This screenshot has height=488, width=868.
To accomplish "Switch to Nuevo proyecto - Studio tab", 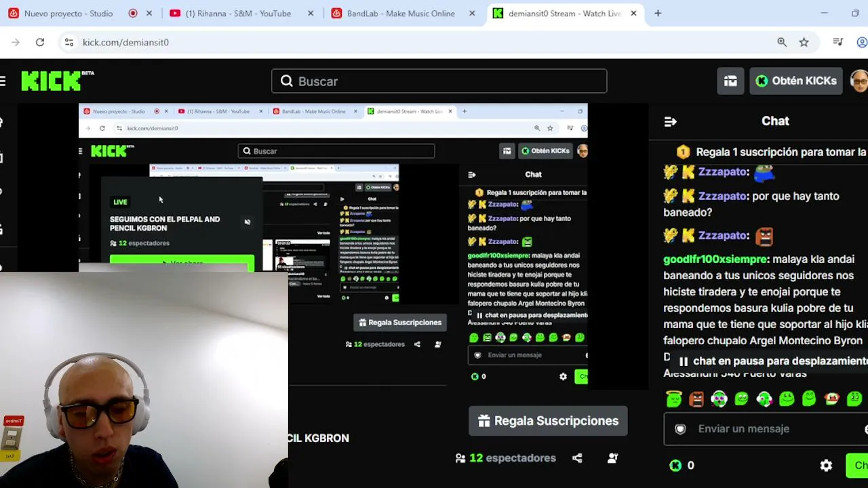I will coord(68,14).
